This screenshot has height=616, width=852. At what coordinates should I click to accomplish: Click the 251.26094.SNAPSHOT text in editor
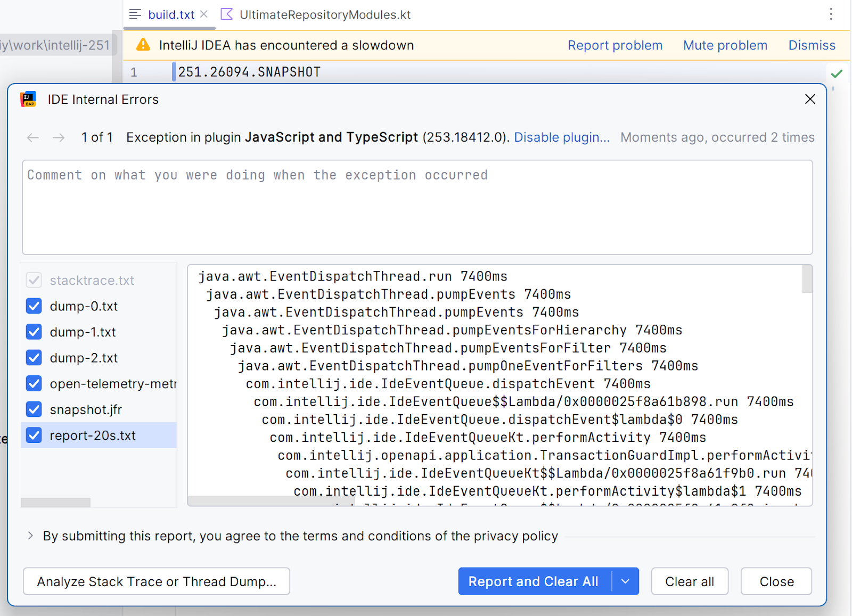point(249,72)
